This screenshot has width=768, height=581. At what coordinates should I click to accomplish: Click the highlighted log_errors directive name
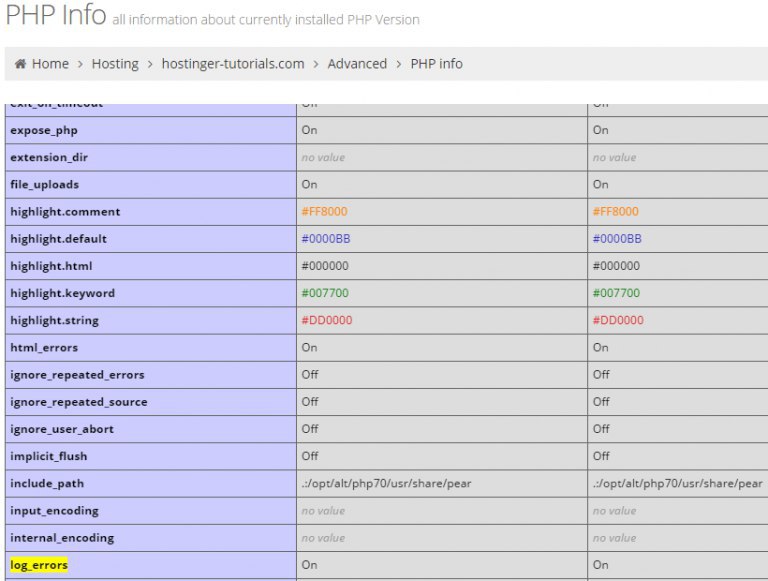pyautogui.click(x=39, y=565)
